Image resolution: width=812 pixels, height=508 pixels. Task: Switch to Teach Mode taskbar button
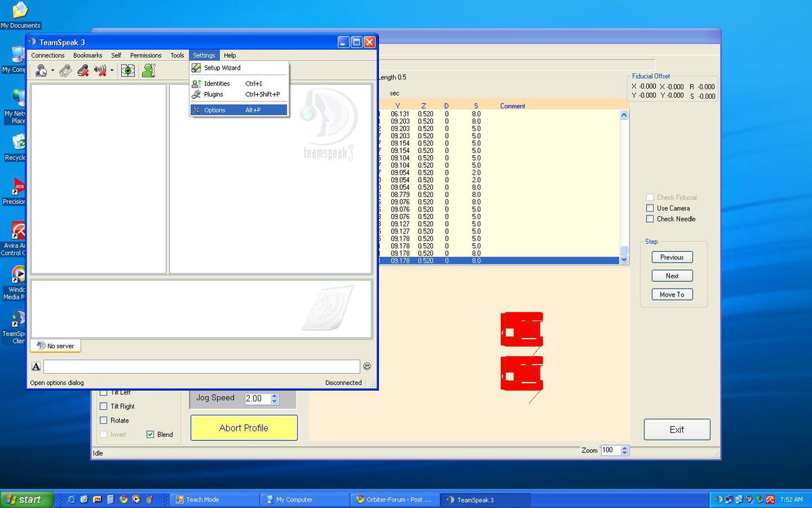(213, 500)
